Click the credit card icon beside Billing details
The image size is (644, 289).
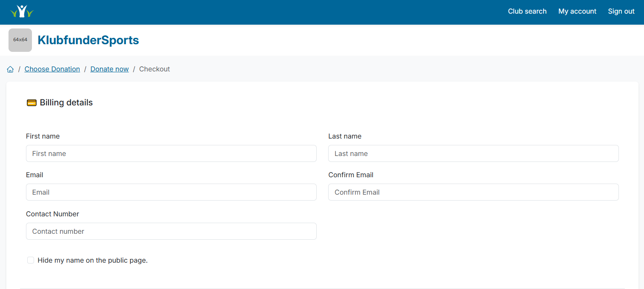point(31,102)
